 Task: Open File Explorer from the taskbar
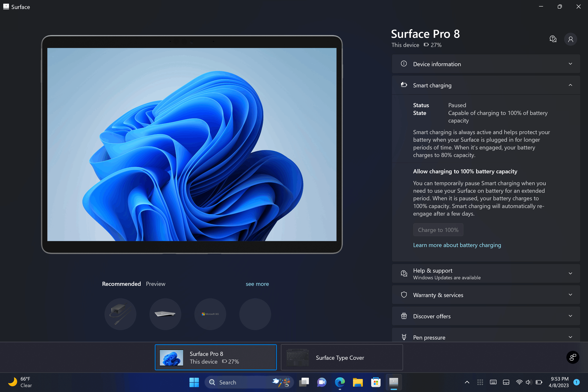pos(358,382)
